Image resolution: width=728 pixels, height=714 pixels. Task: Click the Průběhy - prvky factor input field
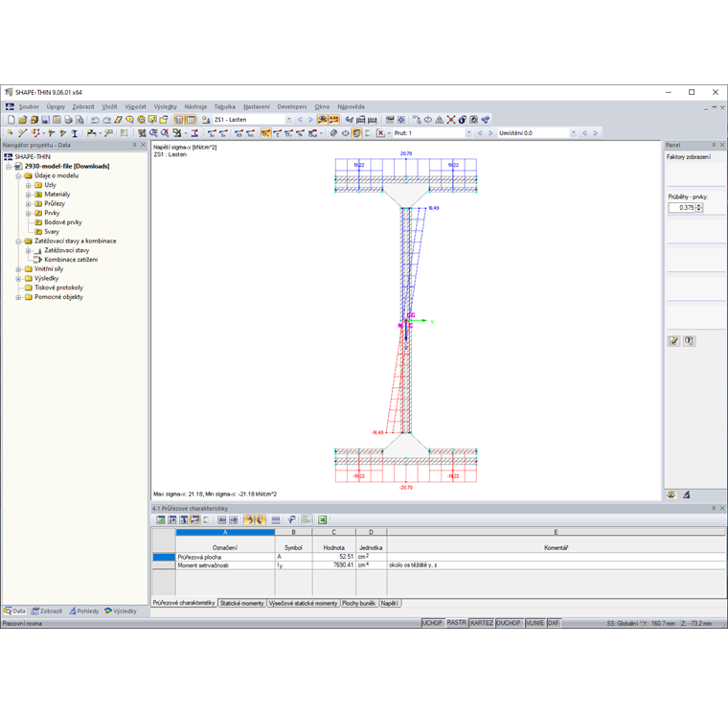682,208
